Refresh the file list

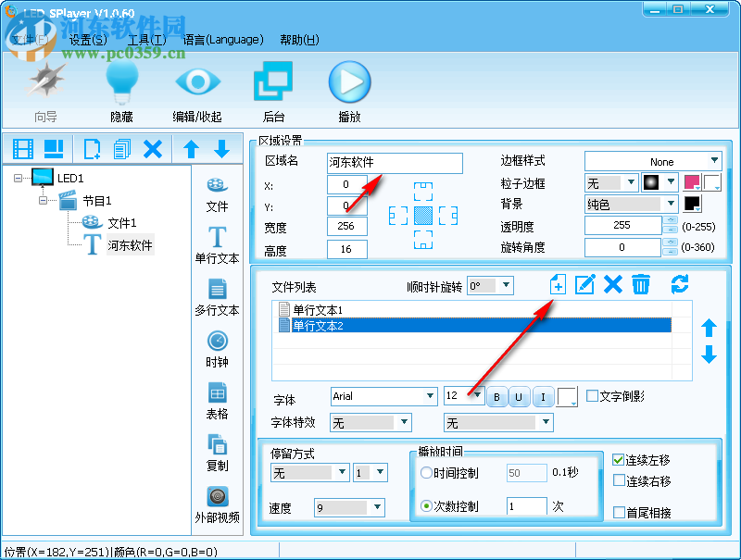(681, 285)
